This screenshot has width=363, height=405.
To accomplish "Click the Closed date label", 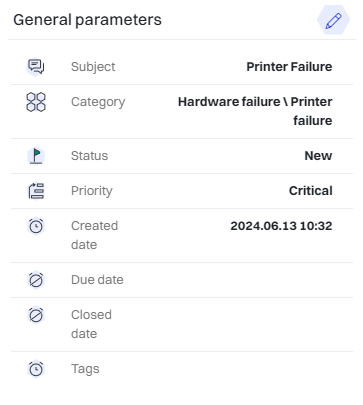I will click(91, 324).
